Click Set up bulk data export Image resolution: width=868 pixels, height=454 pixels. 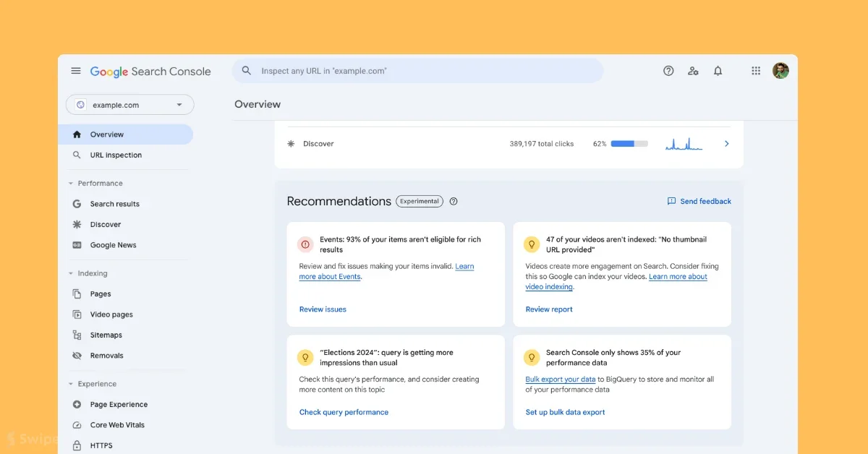[565, 412]
